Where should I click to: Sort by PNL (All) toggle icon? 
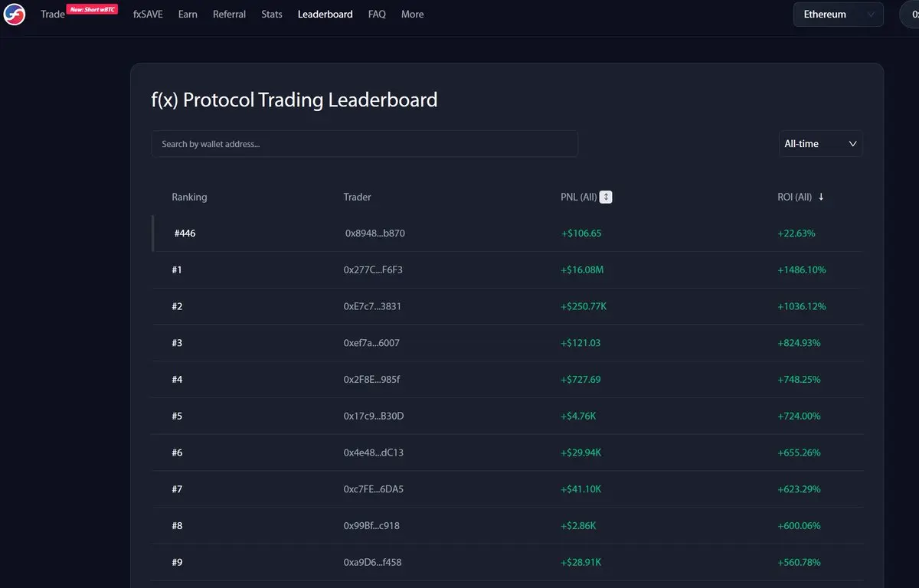point(606,197)
